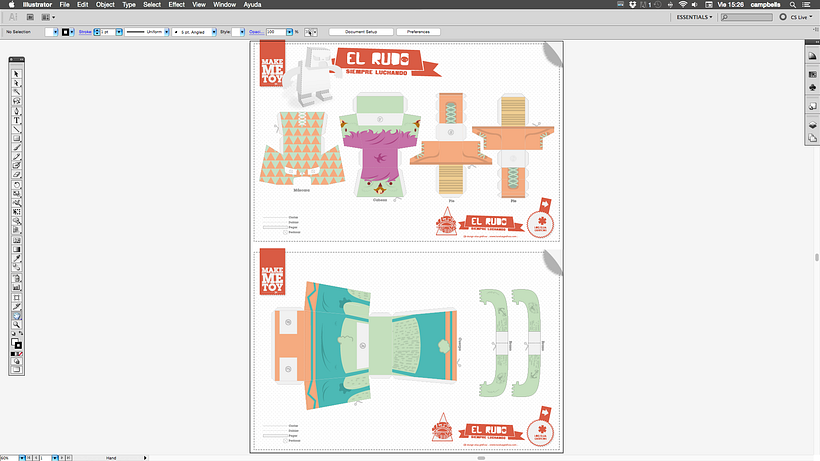Open the Symbols panel (club icon)
The height and width of the screenshot is (461, 820).
(812, 88)
